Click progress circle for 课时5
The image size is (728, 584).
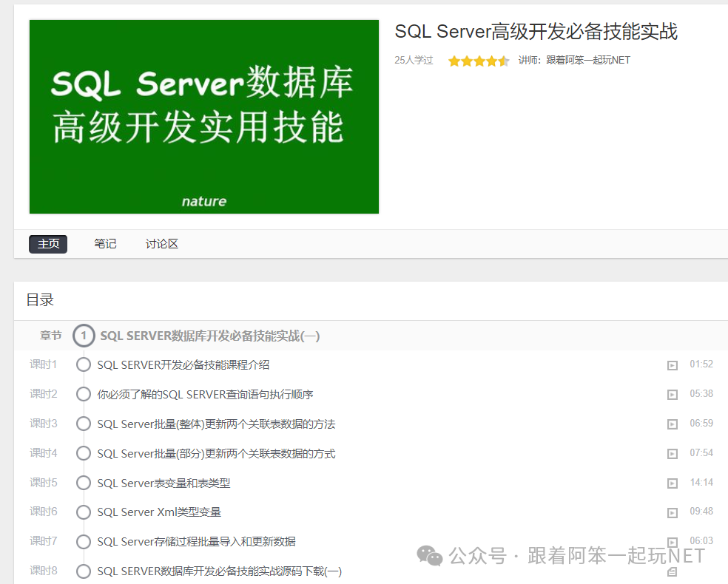click(84, 483)
